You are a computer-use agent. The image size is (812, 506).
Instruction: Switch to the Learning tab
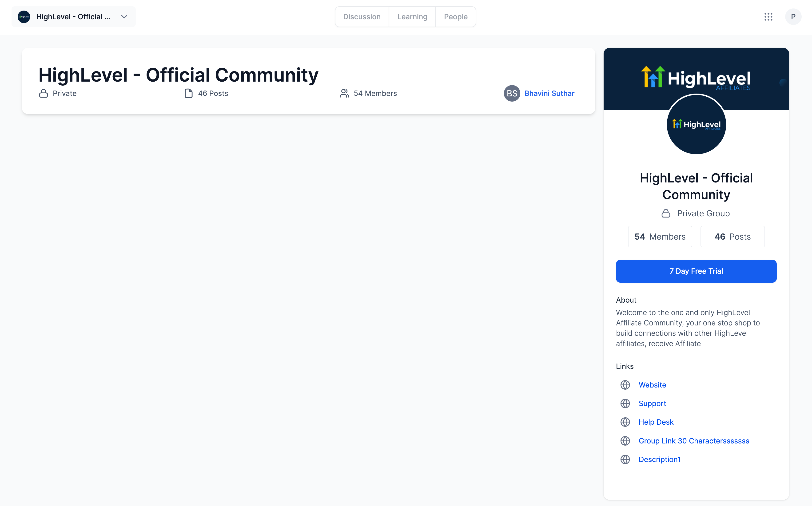click(x=412, y=17)
